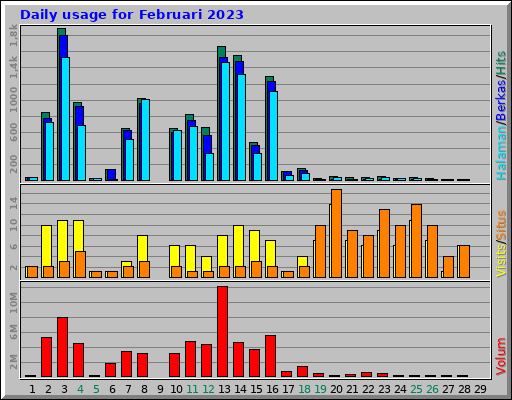The width and height of the screenshot is (512, 400).
Task: Click the day 3 label on the x-axis
Action: coord(64,389)
